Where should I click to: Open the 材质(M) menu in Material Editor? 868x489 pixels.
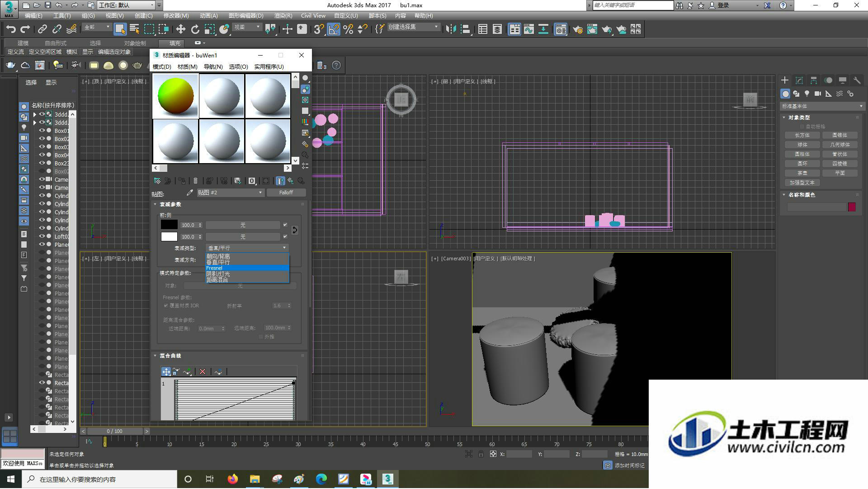(x=187, y=66)
